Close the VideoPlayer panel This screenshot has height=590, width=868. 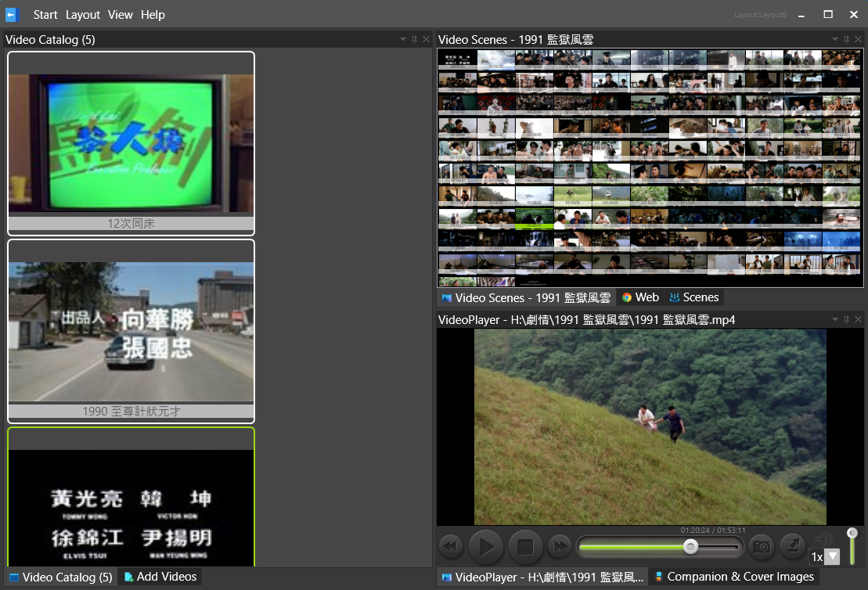pyautogui.click(x=858, y=319)
